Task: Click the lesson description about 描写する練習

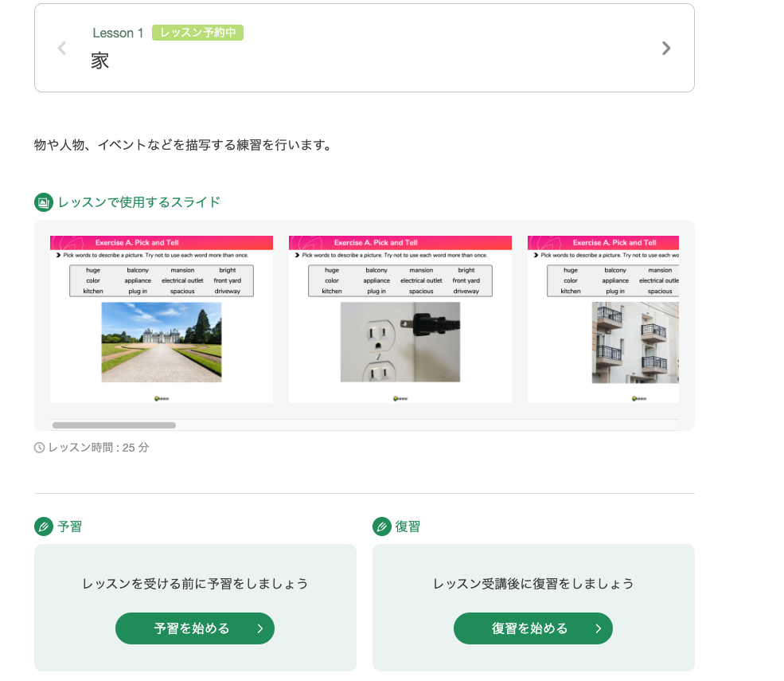Action: coord(183,145)
